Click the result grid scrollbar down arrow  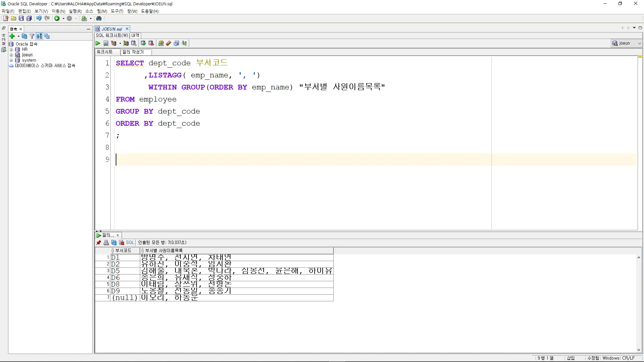click(639, 350)
